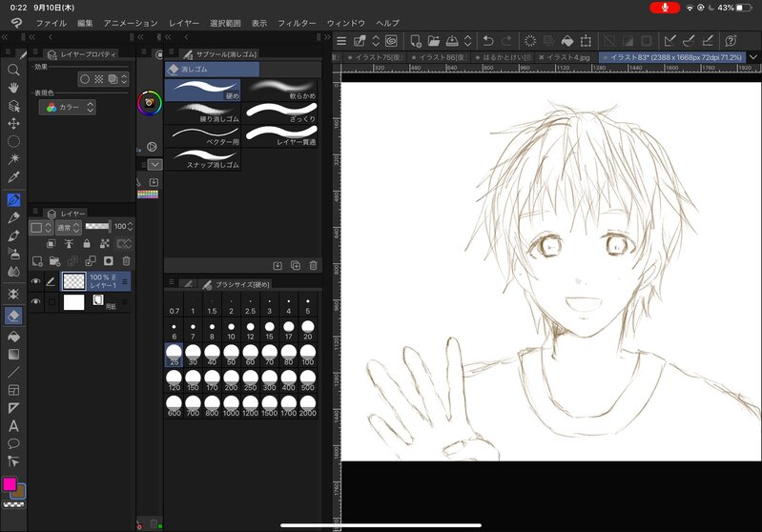Select the Hand move tool
The height and width of the screenshot is (532, 762).
[x=13, y=88]
